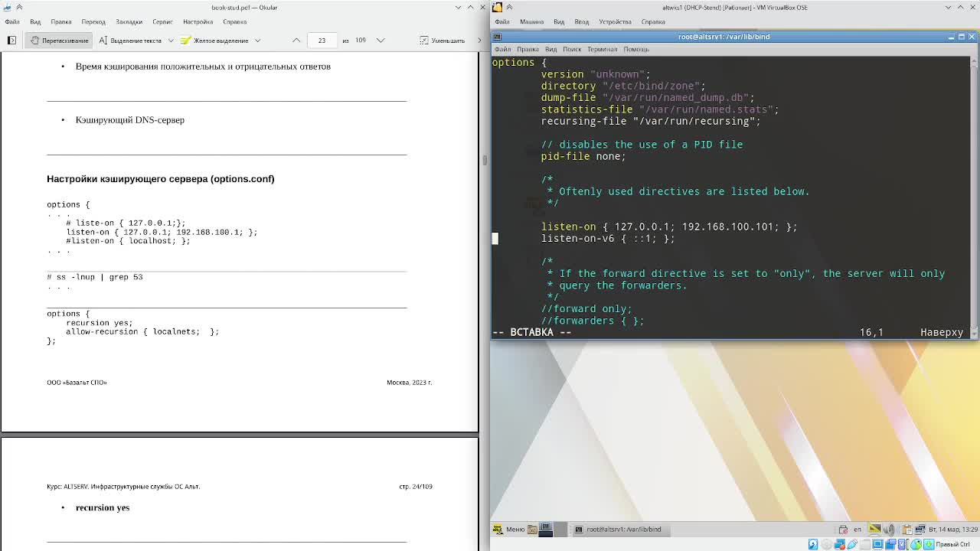Click the Okular vertical scrollbar handle
The image size is (980, 551).
484,160
